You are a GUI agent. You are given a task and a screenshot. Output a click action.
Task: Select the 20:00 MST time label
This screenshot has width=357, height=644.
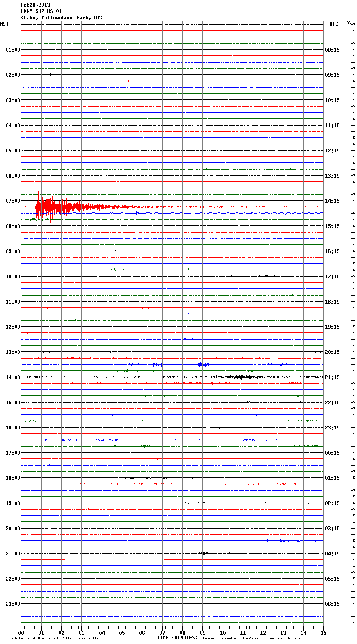click(13, 529)
